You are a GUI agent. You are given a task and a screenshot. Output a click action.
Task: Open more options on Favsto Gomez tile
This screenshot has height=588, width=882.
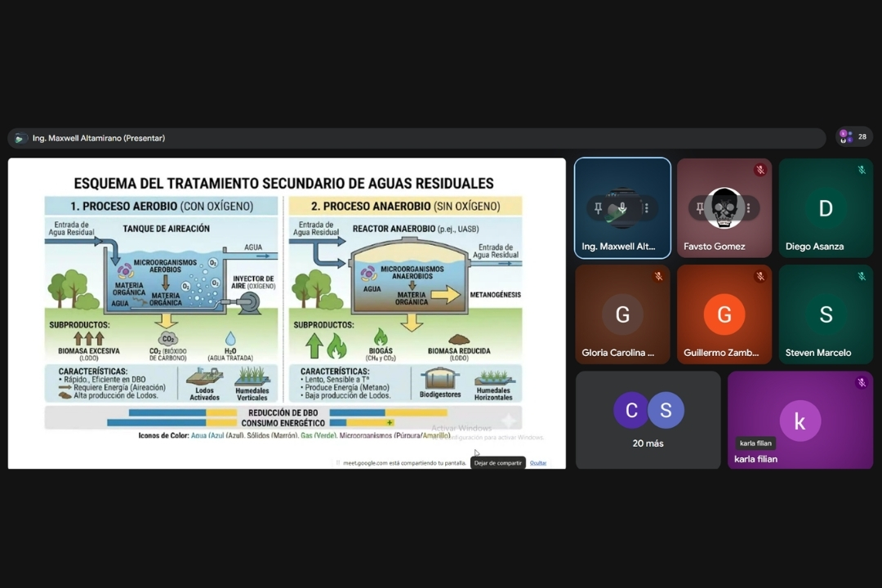[x=748, y=208]
